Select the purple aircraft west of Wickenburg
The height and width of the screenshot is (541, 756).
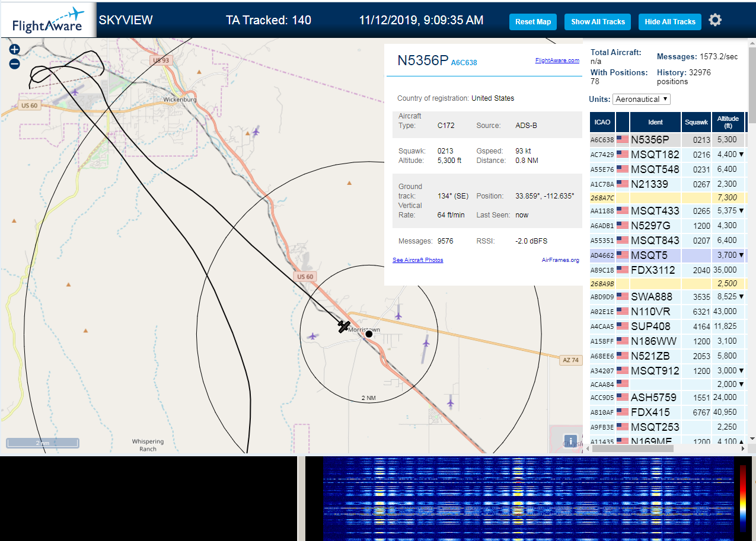click(75, 91)
